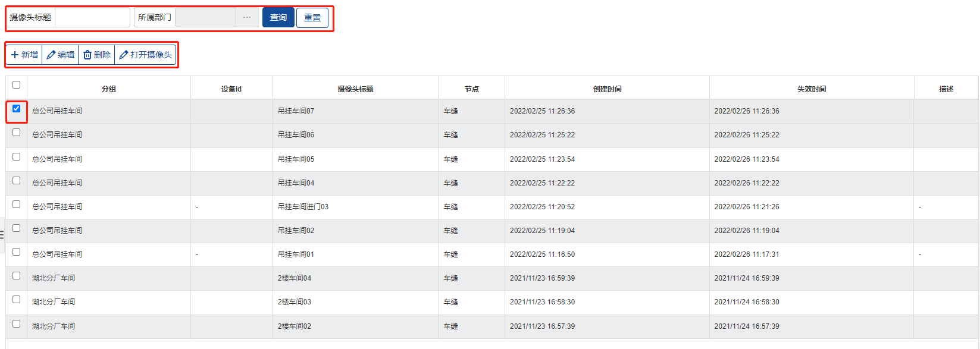Open camera with 打开摄像头 button

[145, 55]
